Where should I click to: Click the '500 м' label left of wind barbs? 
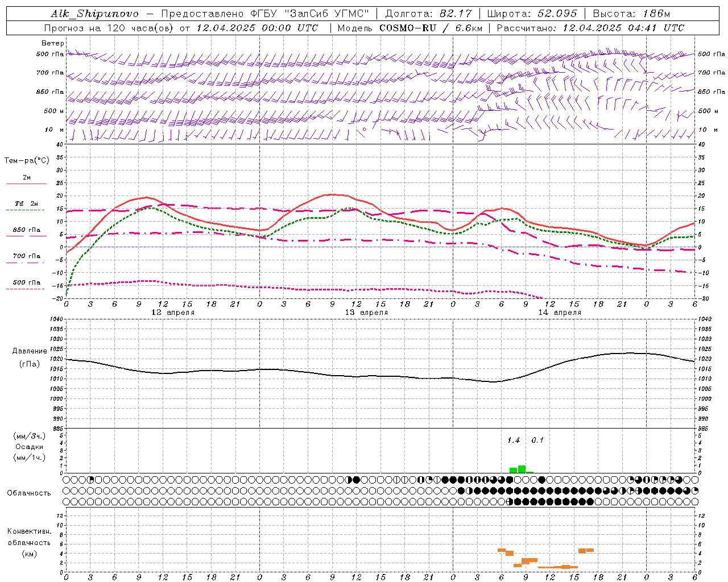(54, 111)
